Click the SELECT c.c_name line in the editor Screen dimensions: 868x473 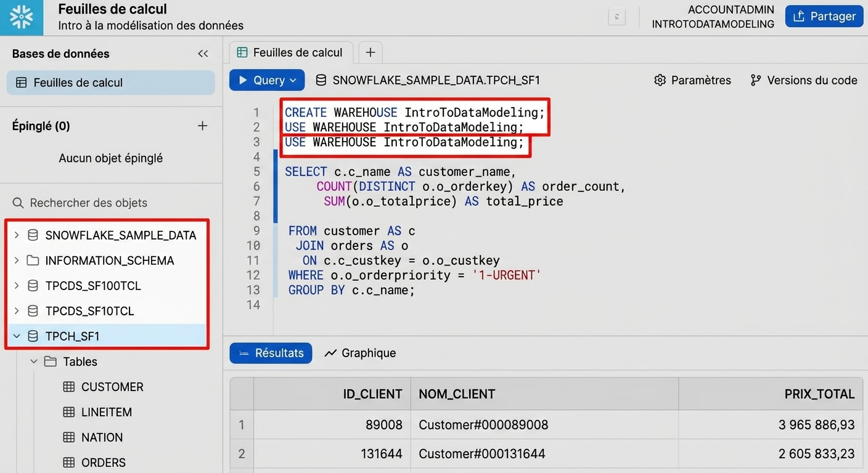(x=401, y=172)
